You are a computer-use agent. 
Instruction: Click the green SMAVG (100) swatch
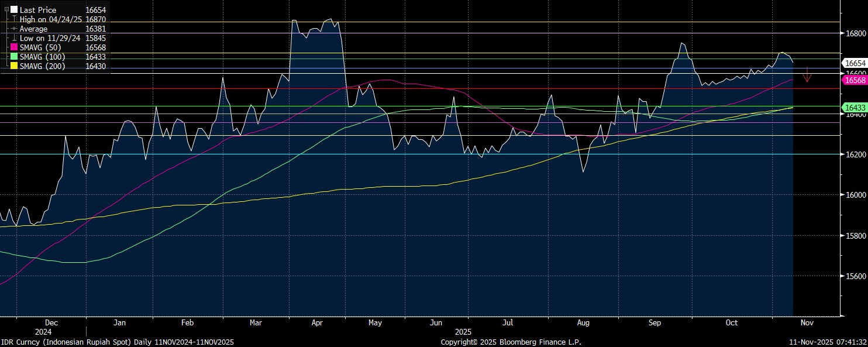click(x=14, y=57)
